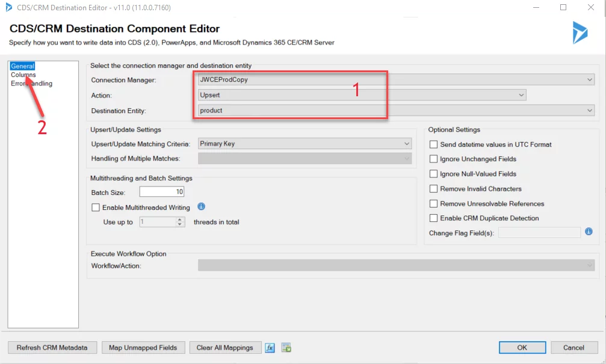Increase thread count with up spinner arrow
Image resolution: width=606 pixels, height=364 pixels.
[x=180, y=220]
